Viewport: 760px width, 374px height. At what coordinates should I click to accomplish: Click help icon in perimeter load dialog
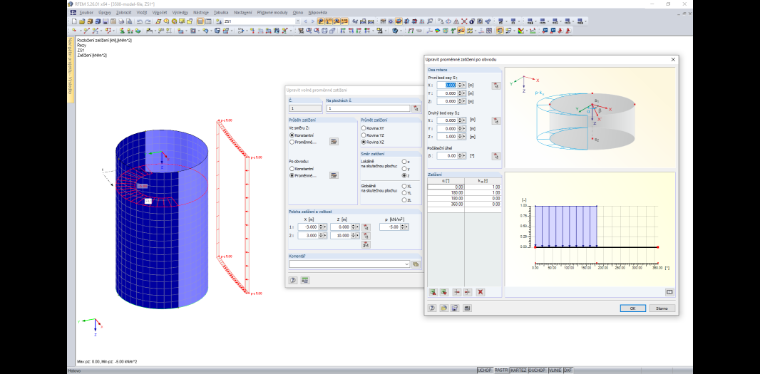coord(432,308)
